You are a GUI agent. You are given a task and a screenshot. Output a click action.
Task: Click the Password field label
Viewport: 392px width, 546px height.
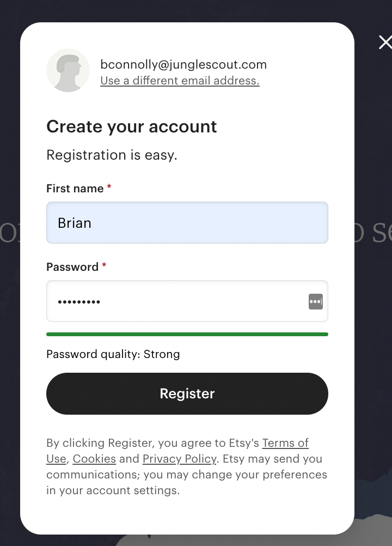tap(72, 266)
